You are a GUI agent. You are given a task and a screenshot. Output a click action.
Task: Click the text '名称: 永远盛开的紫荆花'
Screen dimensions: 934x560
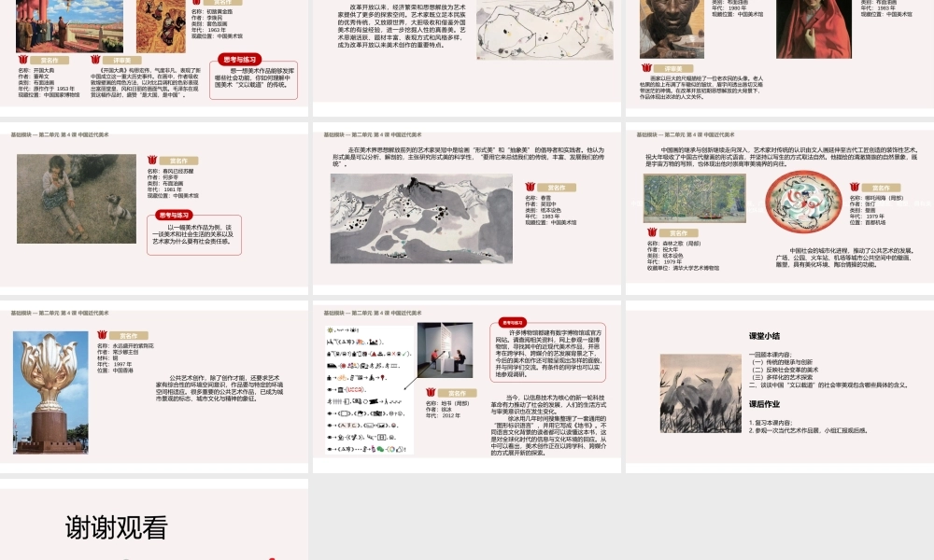[125, 345]
